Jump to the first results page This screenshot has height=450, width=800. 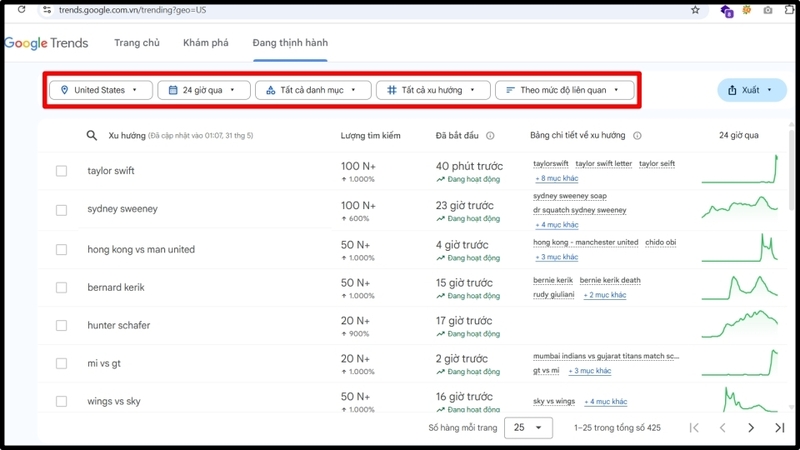tap(694, 427)
